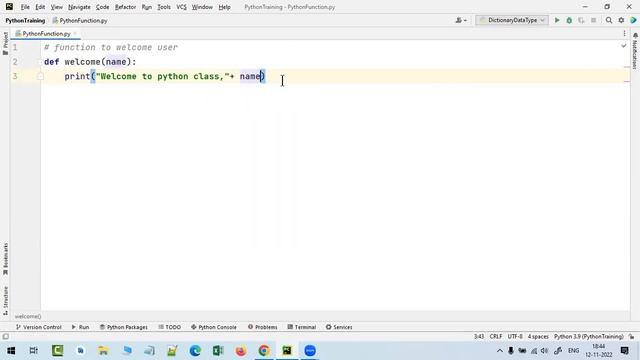Image resolution: width=640 pixels, height=360 pixels.
Task: Open the Window menu
Action: tap(202, 7)
